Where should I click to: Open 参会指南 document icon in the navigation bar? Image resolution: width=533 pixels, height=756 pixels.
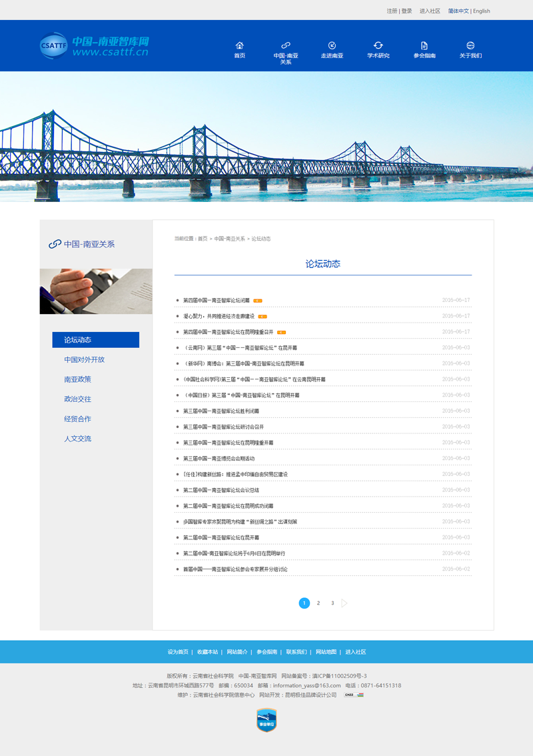(x=424, y=45)
